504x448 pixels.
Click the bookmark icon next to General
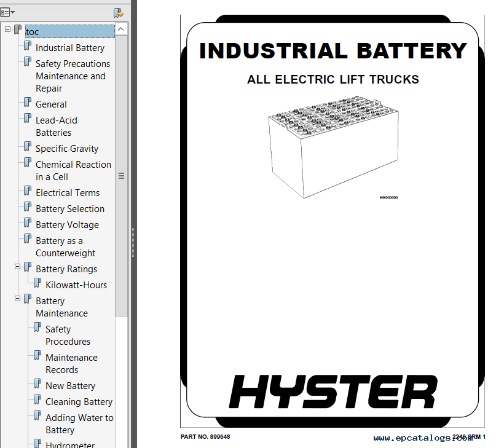(x=28, y=102)
